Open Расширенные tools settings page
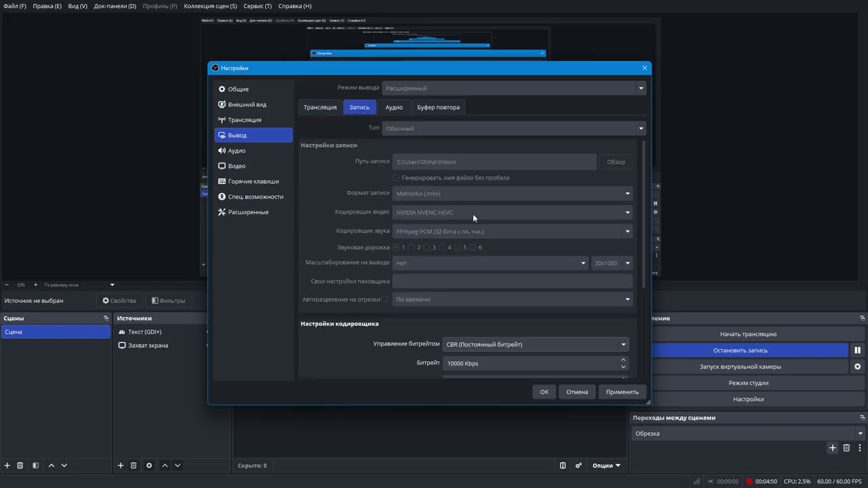The height and width of the screenshot is (488, 868). coord(254,212)
